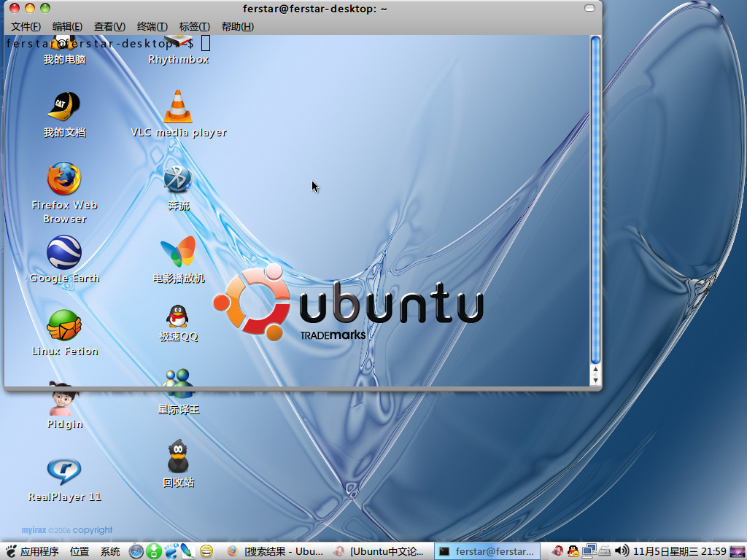The width and height of the screenshot is (747, 560).
Task: Switch to the 搜索结果 - Ubu... Firefox window
Action: pyautogui.click(x=275, y=551)
